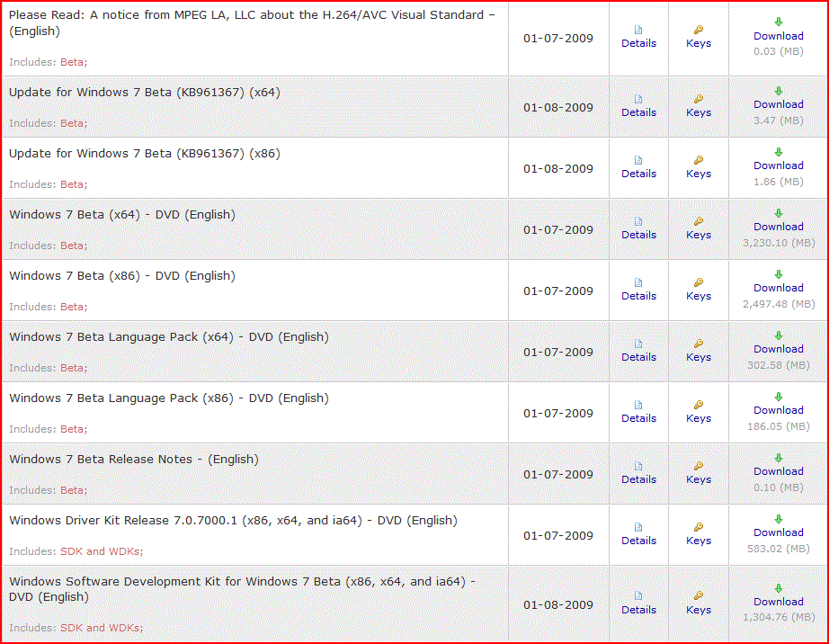
Task: Select title 'Windows 7 Beta (x64) - DVD (English)'
Action: coord(122,215)
